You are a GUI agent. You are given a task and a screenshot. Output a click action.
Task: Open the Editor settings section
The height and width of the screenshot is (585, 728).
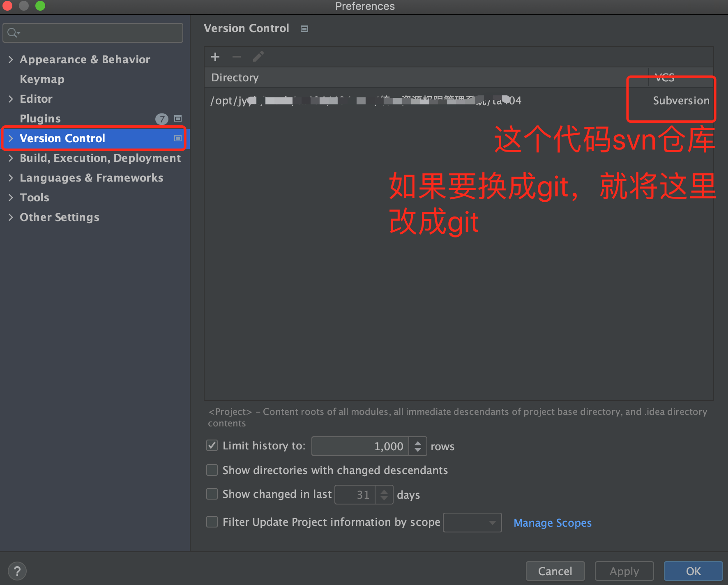pos(36,99)
